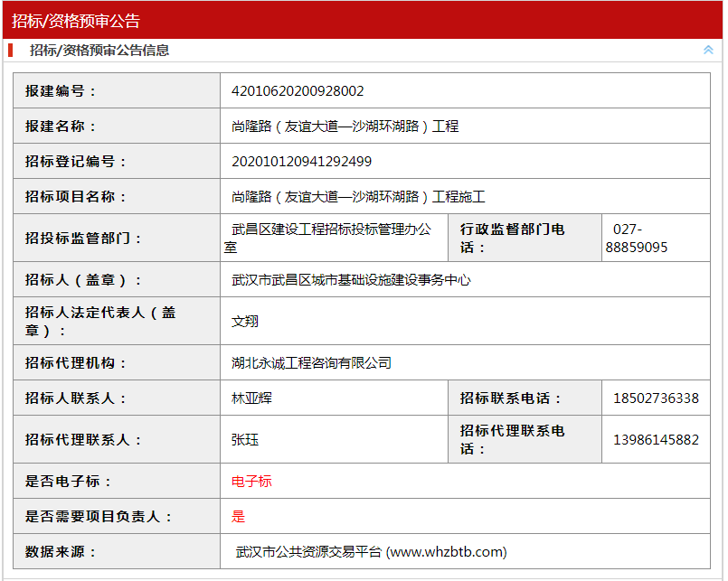
Task: Select the 报建编号 value 42010620200928002
Action: (298, 91)
